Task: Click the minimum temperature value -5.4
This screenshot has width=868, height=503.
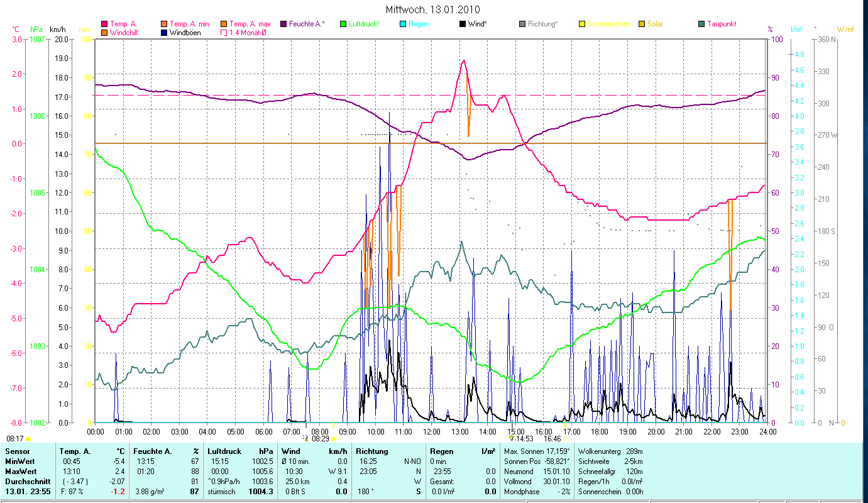Action: click(118, 462)
